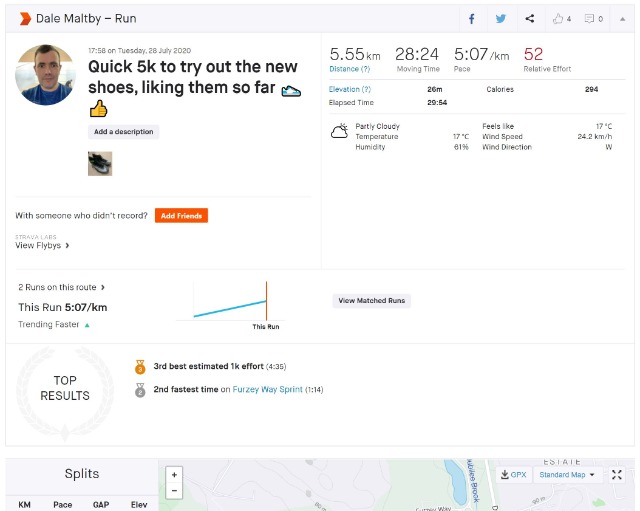This screenshot has height=511, width=640.
Task: Click the Elev column header in Splits
Action: click(x=139, y=505)
